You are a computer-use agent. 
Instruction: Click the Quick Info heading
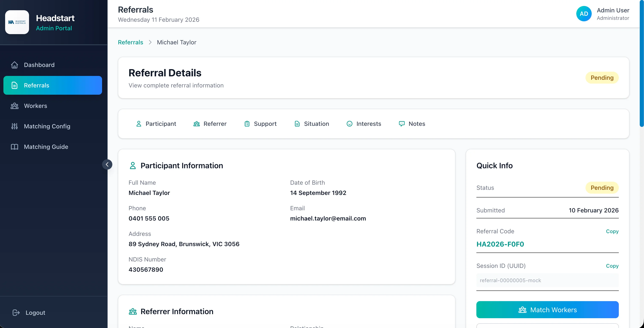coord(494,165)
